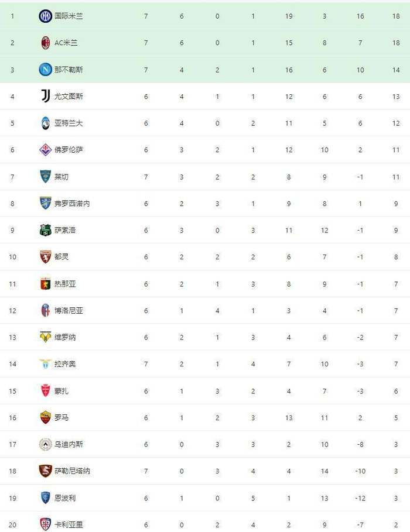Click the Juventus (尤文图斯) logo icon
This screenshot has width=410, height=532.
(x=45, y=96)
